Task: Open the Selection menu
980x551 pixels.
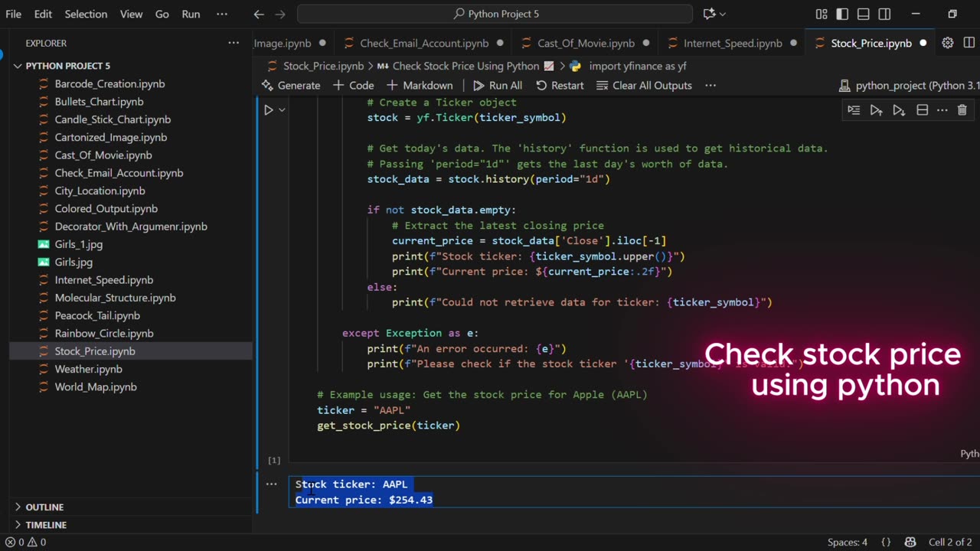Action: 86,14
